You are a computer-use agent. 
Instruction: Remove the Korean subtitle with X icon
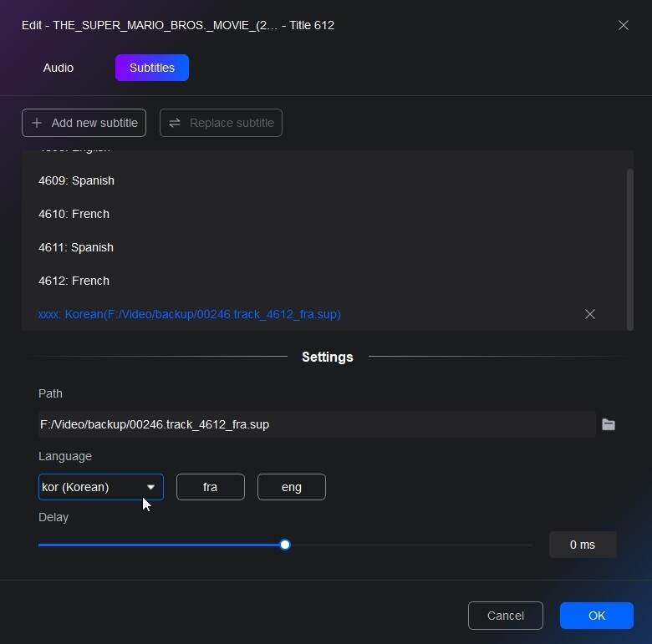coord(590,314)
